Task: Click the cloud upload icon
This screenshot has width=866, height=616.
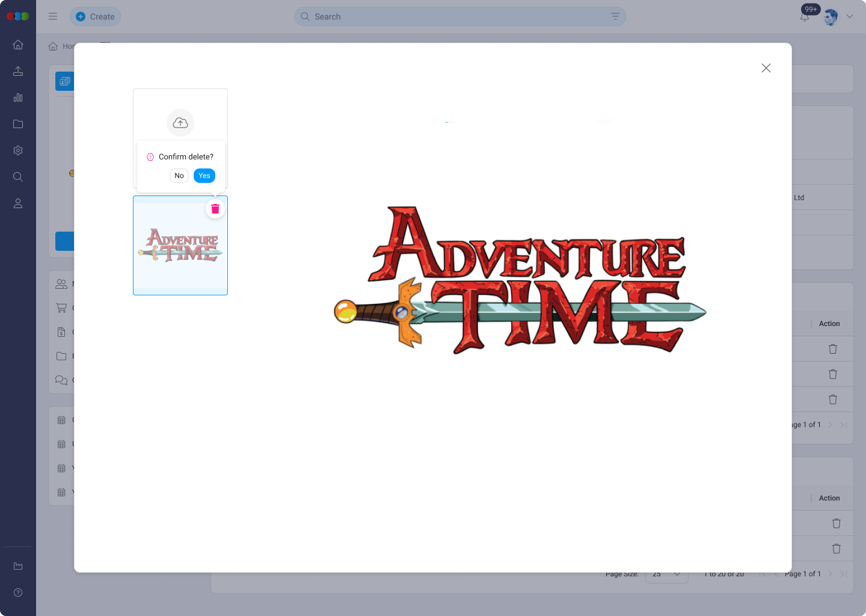Action: [180, 123]
